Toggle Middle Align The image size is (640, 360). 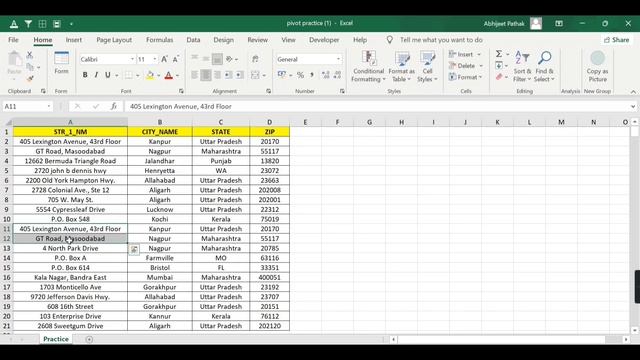coord(206,59)
